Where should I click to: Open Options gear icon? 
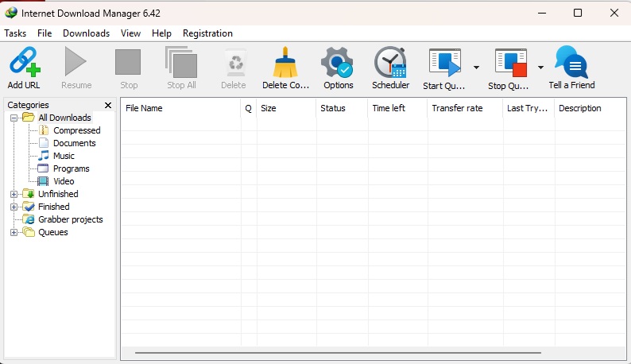(337, 62)
